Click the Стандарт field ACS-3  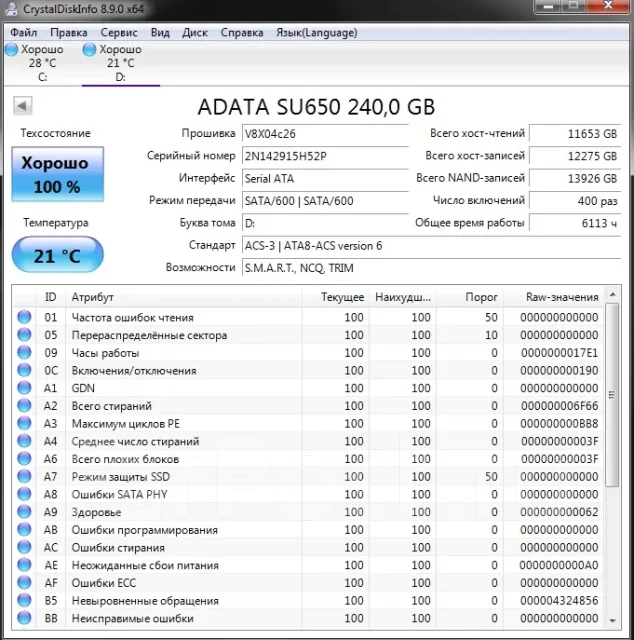431,246
